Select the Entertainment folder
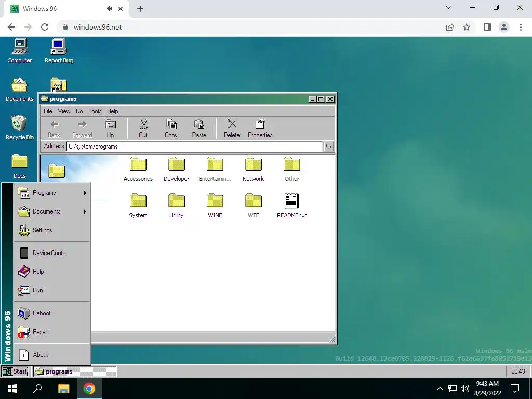532x399 pixels. 215,169
